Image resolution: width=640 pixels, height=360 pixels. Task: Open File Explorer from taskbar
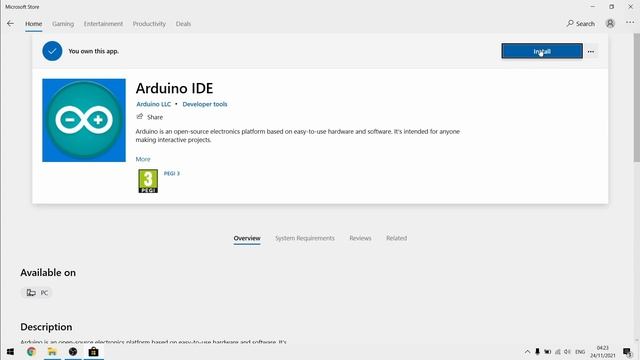coord(52,351)
